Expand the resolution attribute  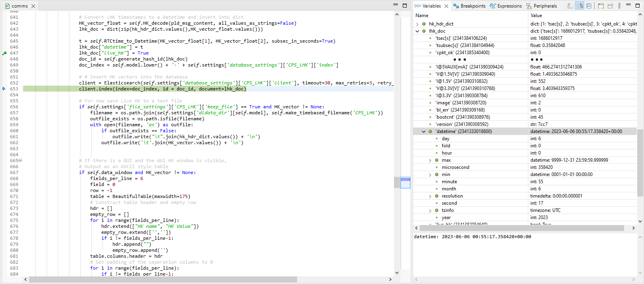pyautogui.click(x=430, y=196)
